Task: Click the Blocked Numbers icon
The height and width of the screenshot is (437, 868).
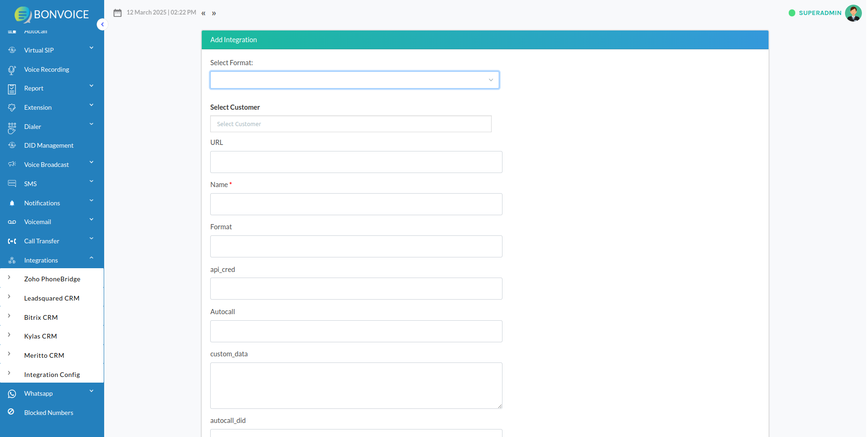Action: pos(11,412)
